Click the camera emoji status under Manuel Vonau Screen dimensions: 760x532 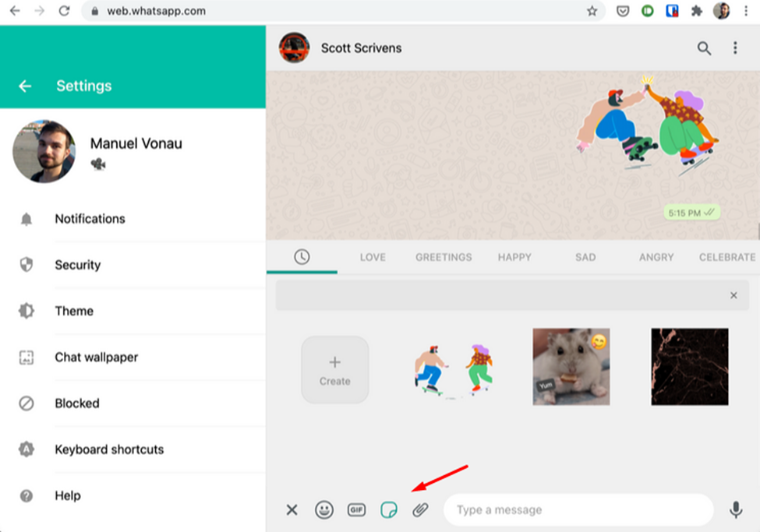click(98, 164)
